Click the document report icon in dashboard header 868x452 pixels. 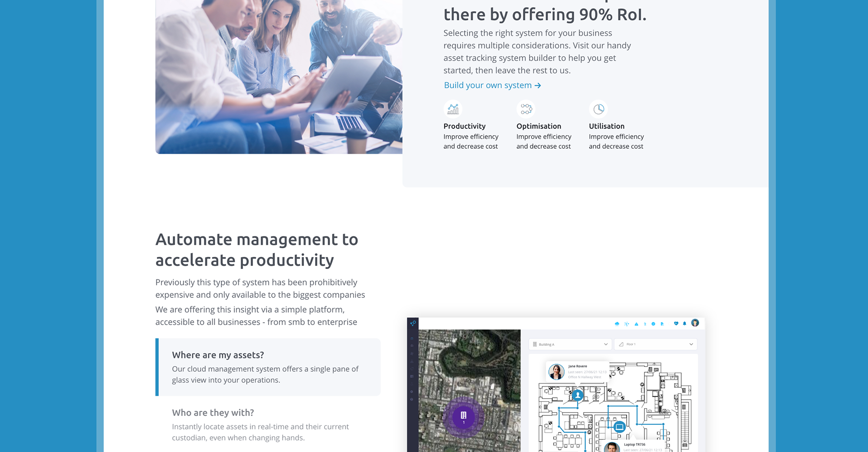pyautogui.click(x=662, y=324)
